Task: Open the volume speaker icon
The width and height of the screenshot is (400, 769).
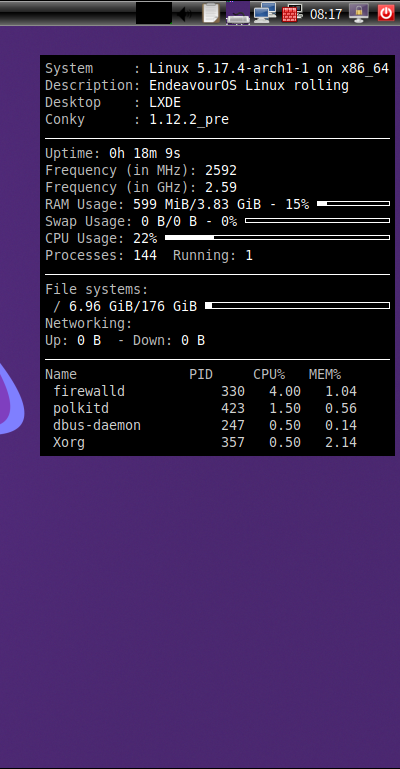Action: [x=185, y=13]
